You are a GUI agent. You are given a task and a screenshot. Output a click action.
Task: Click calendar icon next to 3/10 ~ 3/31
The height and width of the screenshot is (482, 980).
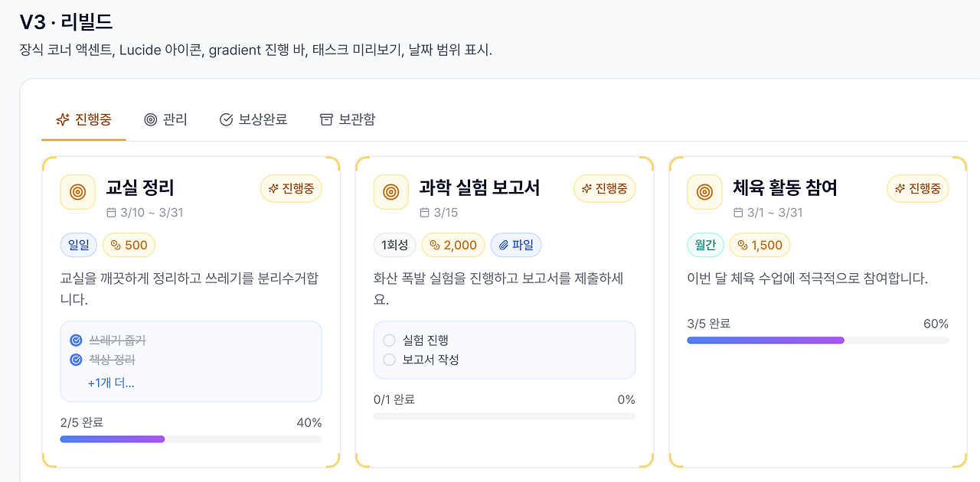pyautogui.click(x=111, y=213)
